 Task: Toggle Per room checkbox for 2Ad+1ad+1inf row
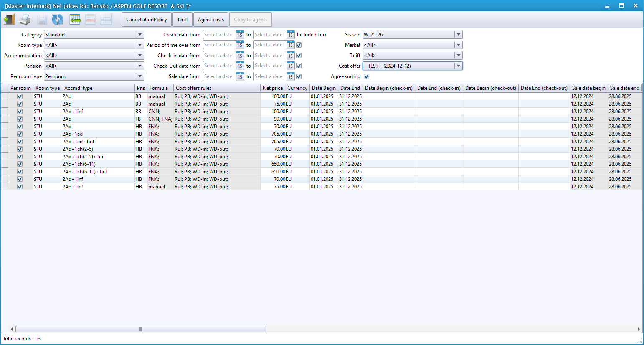tap(20, 142)
